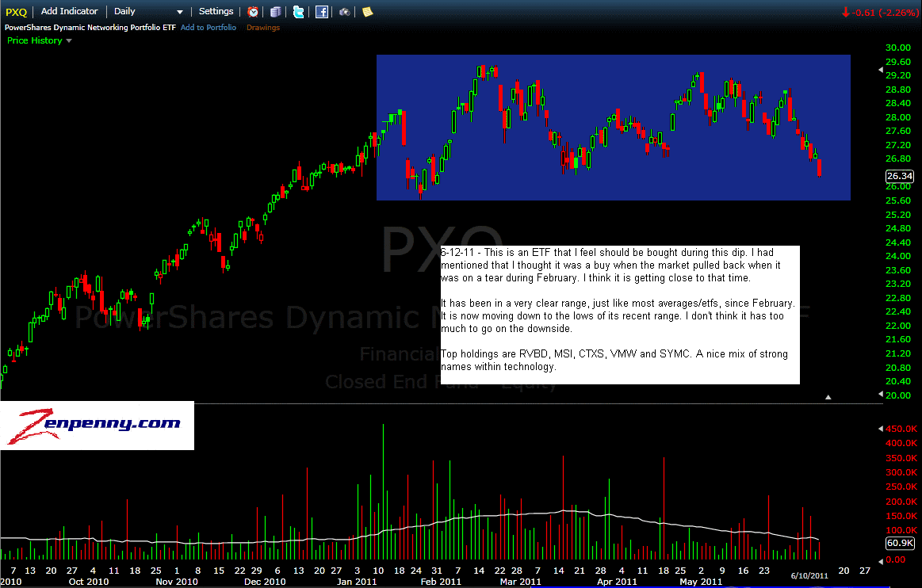The width and height of the screenshot is (922, 588).
Task: Open the Add Indicator menu
Action: click(x=70, y=11)
